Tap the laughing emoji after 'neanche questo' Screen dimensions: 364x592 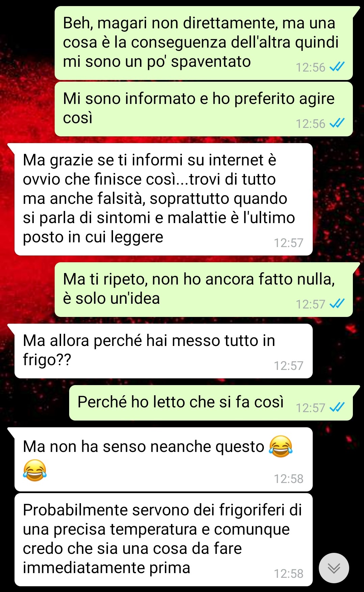coord(281,446)
